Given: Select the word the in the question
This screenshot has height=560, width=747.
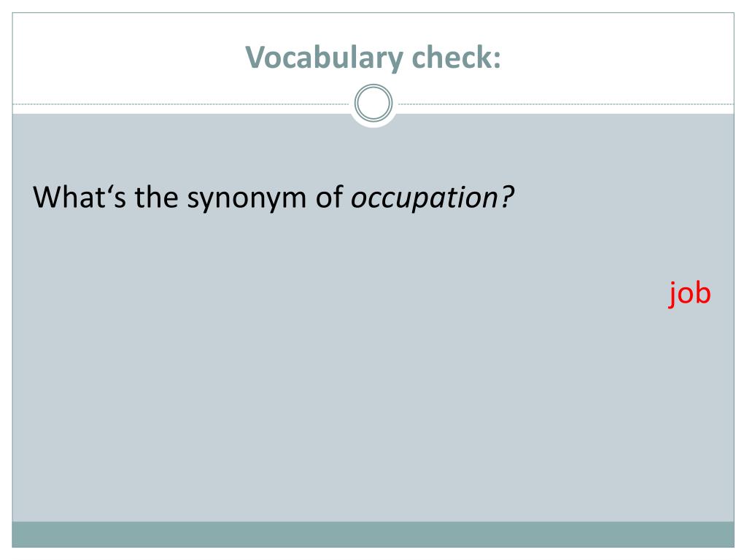Looking at the screenshot, I should tap(156, 197).
